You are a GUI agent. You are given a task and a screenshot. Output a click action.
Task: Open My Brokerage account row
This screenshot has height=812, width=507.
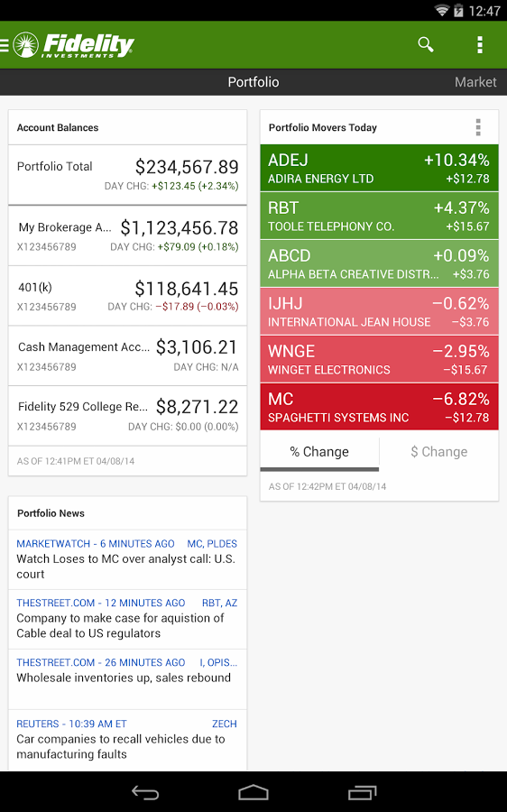coord(127,235)
